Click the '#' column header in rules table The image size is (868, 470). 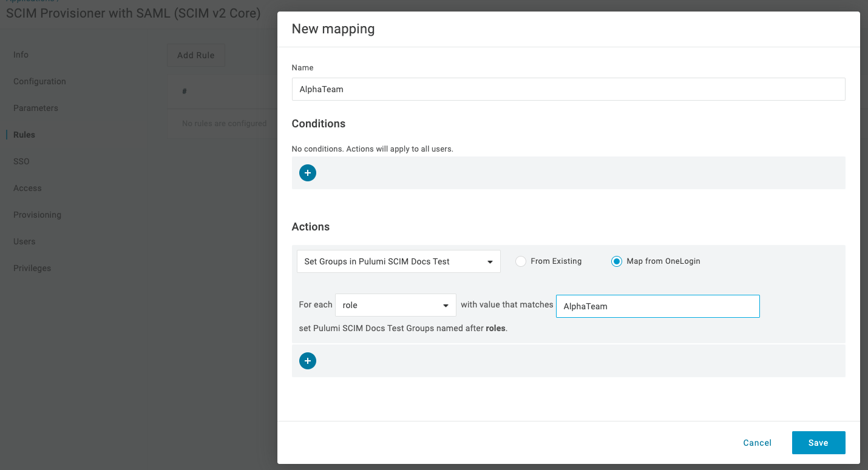point(185,91)
